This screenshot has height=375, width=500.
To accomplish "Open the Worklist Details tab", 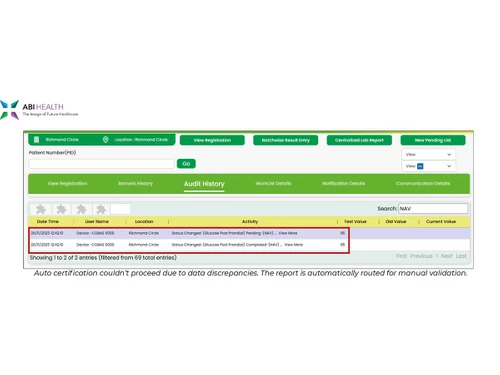I will pos(273,183).
